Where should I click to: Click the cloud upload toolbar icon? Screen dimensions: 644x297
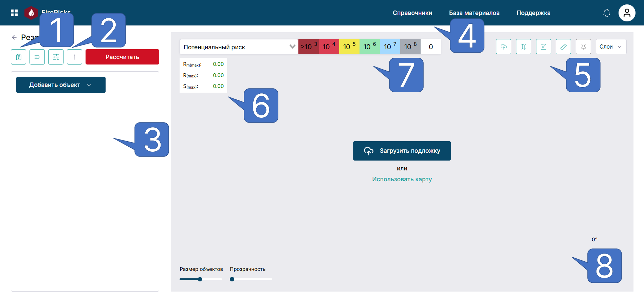click(503, 47)
